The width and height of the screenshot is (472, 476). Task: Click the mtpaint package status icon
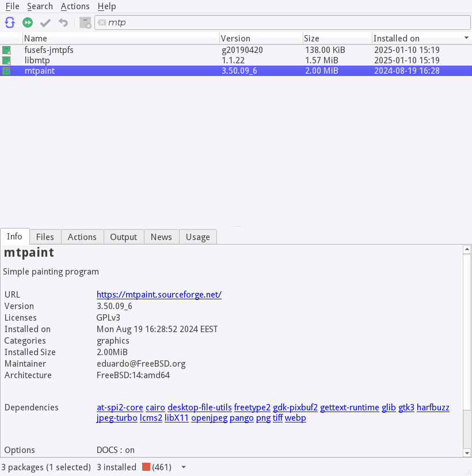point(6,71)
